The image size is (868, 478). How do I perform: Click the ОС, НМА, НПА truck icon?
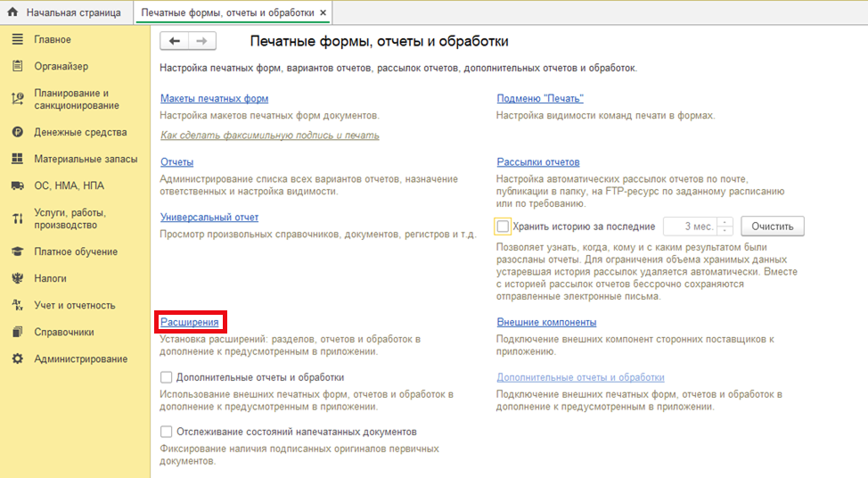[18, 185]
